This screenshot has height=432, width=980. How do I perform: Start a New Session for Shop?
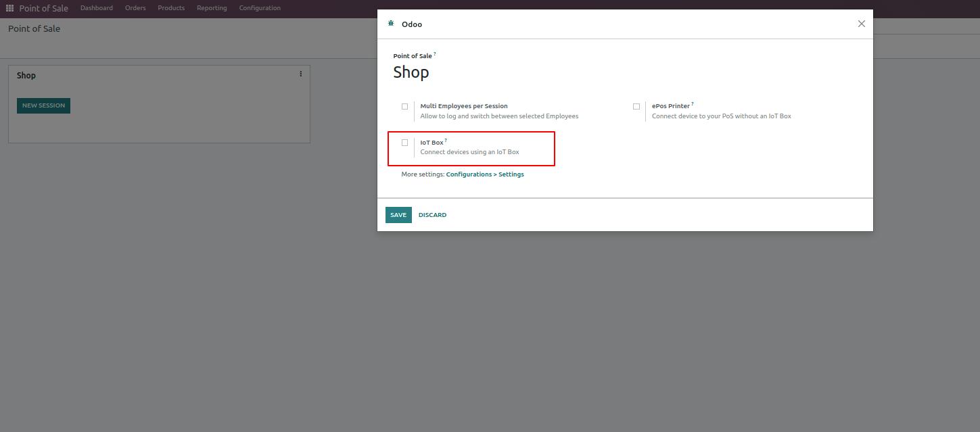(x=43, y=105)
